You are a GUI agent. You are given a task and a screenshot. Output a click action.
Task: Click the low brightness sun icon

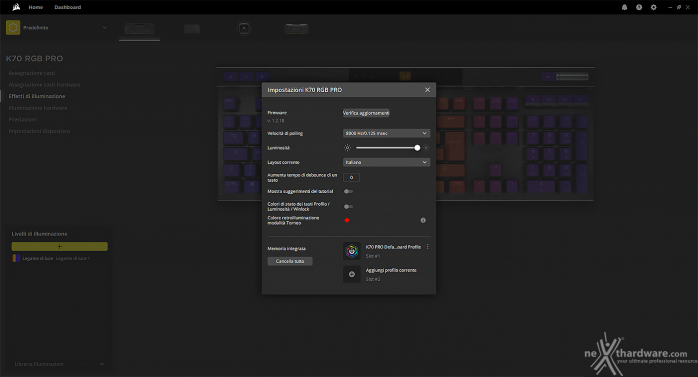pos(347,148)
